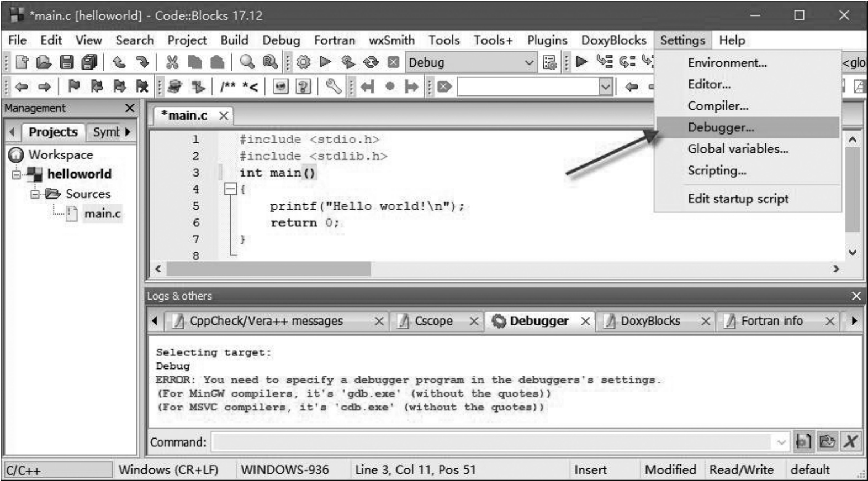Jump forward to the next location
This screenshot has width=868, height=481.
(x=45, y=87)
